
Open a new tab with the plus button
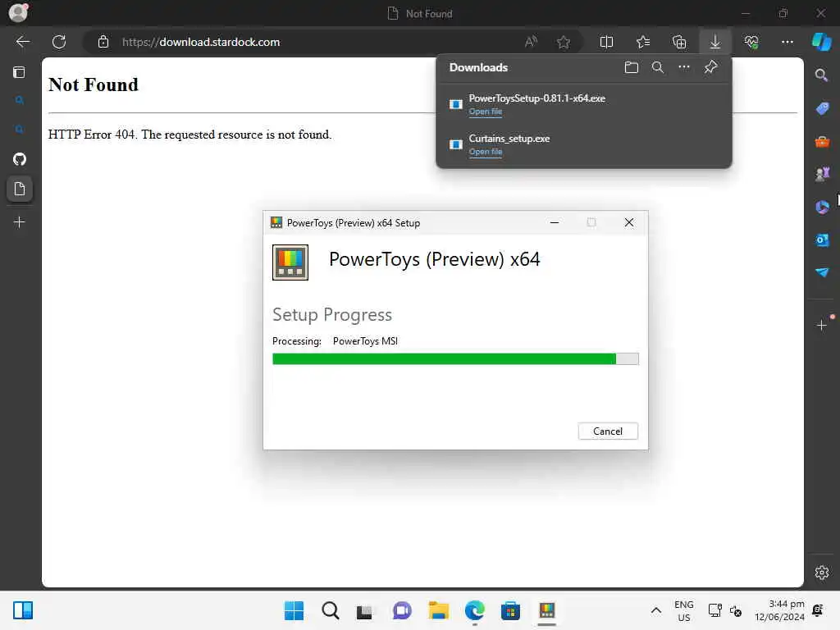tap(20, 221)
